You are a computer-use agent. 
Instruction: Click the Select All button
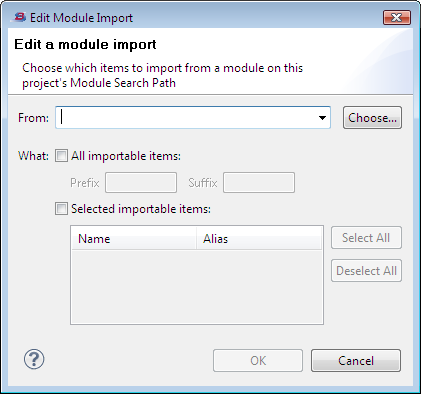click(366, 238)
